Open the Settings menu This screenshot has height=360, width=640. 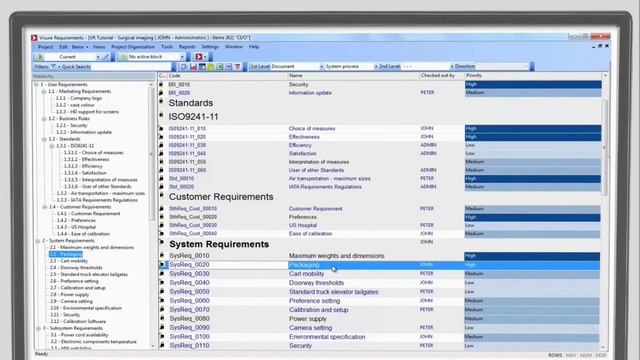210,47
